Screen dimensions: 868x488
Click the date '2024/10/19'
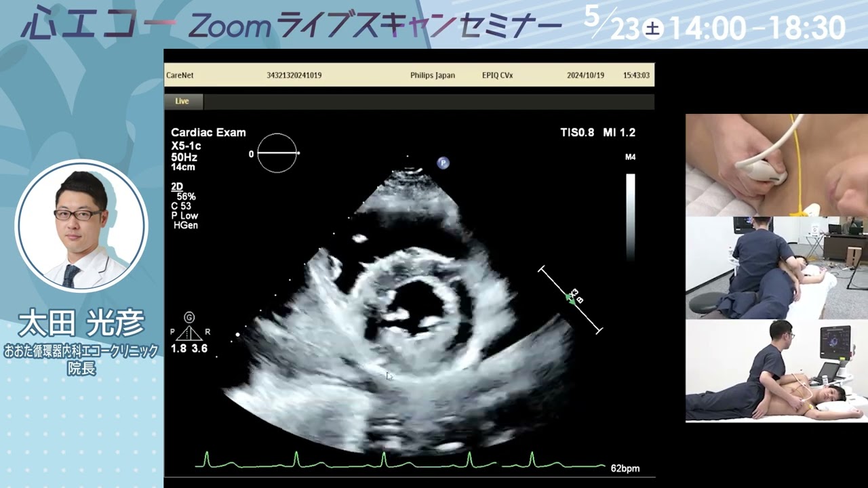(585, 75)
